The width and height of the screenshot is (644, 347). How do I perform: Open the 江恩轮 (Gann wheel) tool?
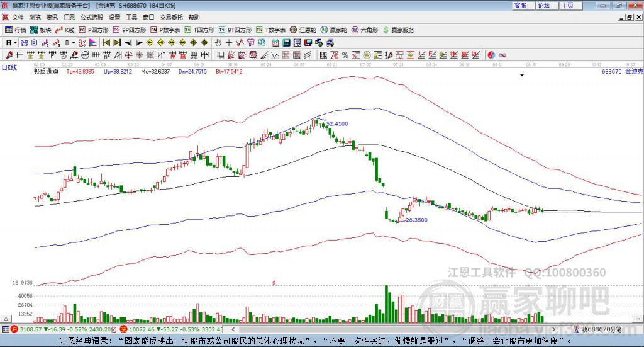coord(303,30)
